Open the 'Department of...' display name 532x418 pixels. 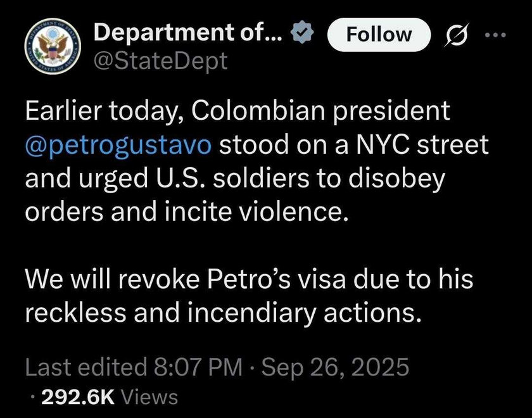[188, 32]
